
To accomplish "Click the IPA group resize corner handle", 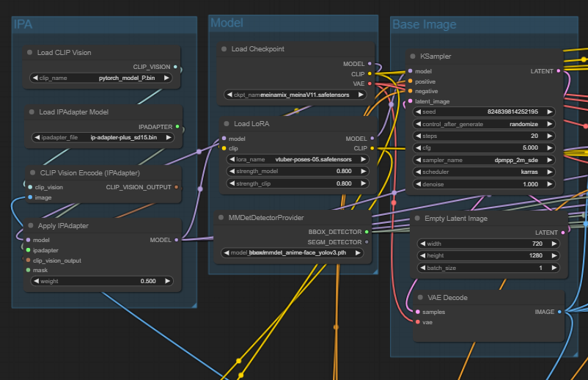I will tap(194, 305).
